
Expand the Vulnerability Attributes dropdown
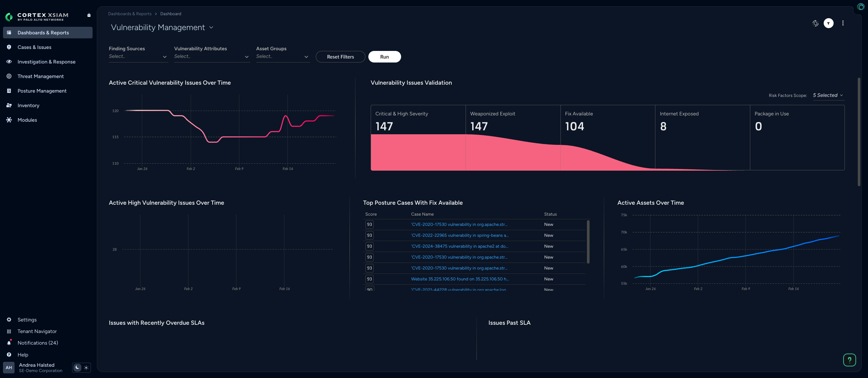pyautogui.click(x=212, y=57)
